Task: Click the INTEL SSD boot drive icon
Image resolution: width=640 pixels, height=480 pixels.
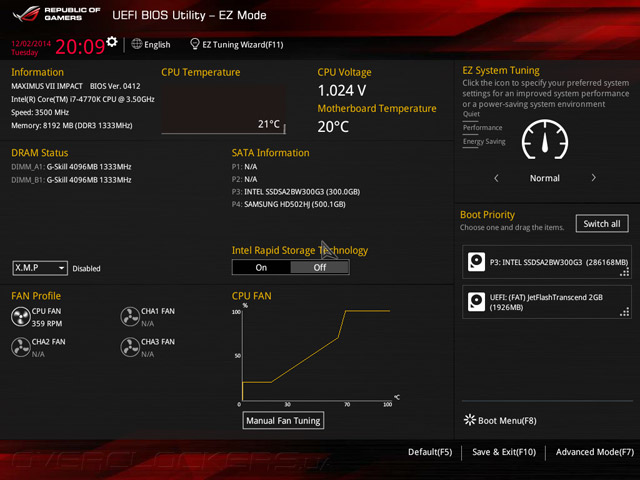Action: [x=476, y=262]
